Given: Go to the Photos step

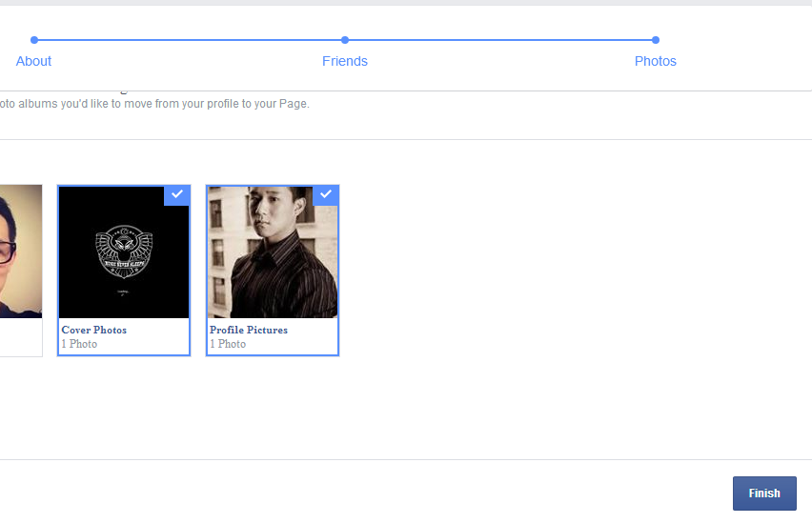Looking at the screenshot, I should pos(656,61).
